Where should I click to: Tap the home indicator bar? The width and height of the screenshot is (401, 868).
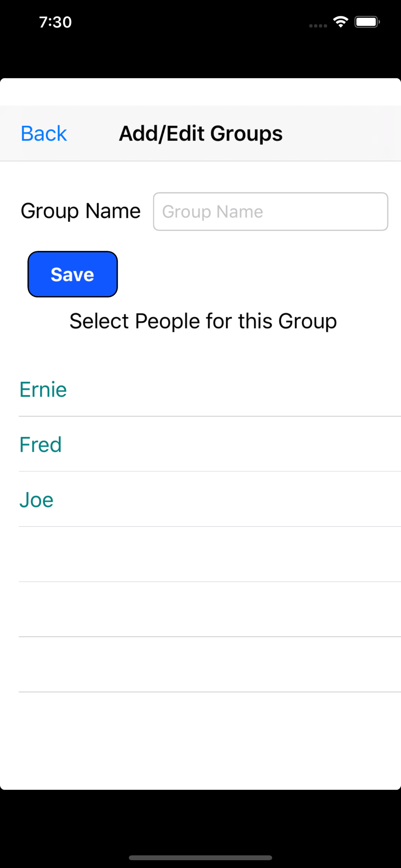pos(200,858)
